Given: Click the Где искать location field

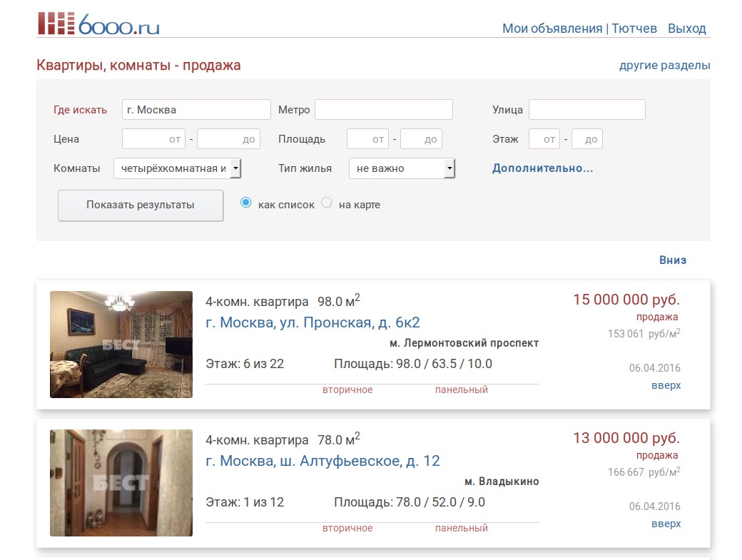Looking at the screenshot, I should tap(196, 110).
